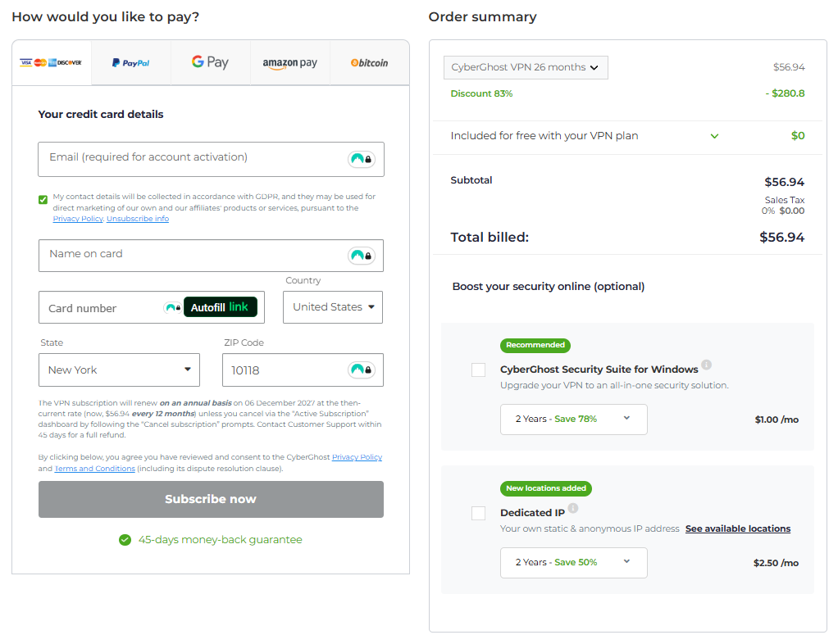838x644 pixels.
Task: Open the Privacy Policy link under email
Action: [78, 219]
